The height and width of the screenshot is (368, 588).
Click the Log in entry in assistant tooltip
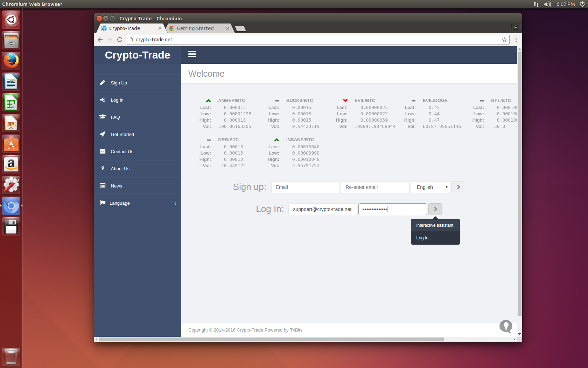tap(423, 238)
